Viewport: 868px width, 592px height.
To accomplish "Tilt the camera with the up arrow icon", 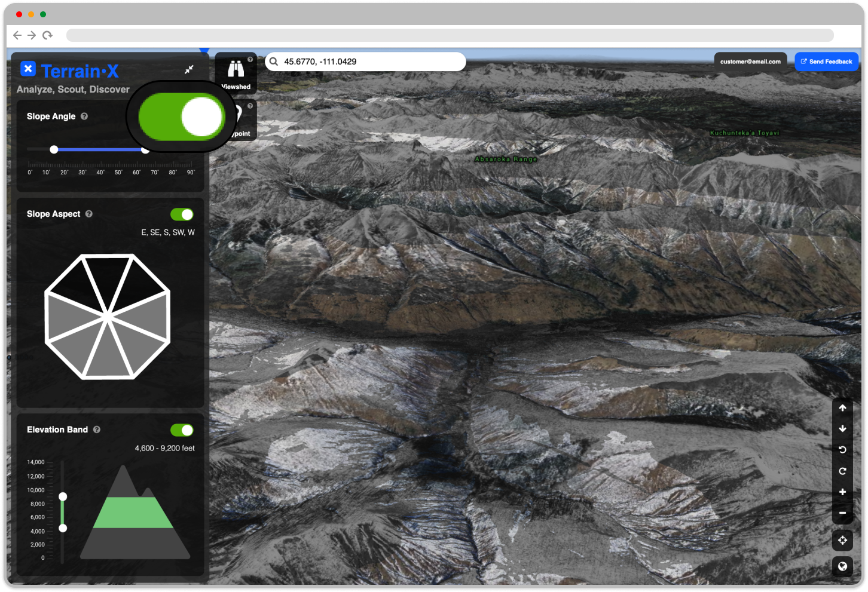I will [842, 408].
